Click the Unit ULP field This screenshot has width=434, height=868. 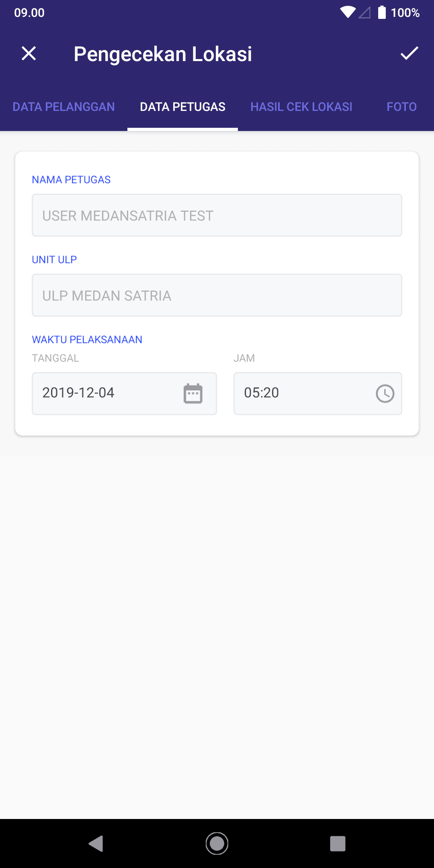coord(217,295)
